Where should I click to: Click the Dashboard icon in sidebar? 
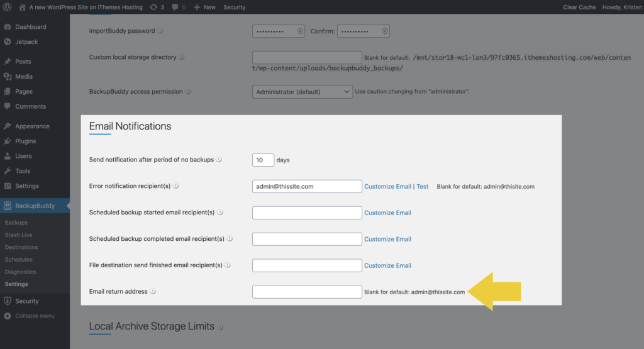click(8, 26)
